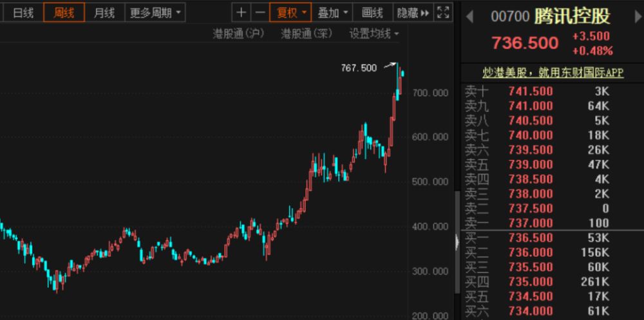Select 卖二 ask price 737.500
Image resolution: width=644 pixels, height=320 pixels.
pyautogui.click(x=531, y=208)
